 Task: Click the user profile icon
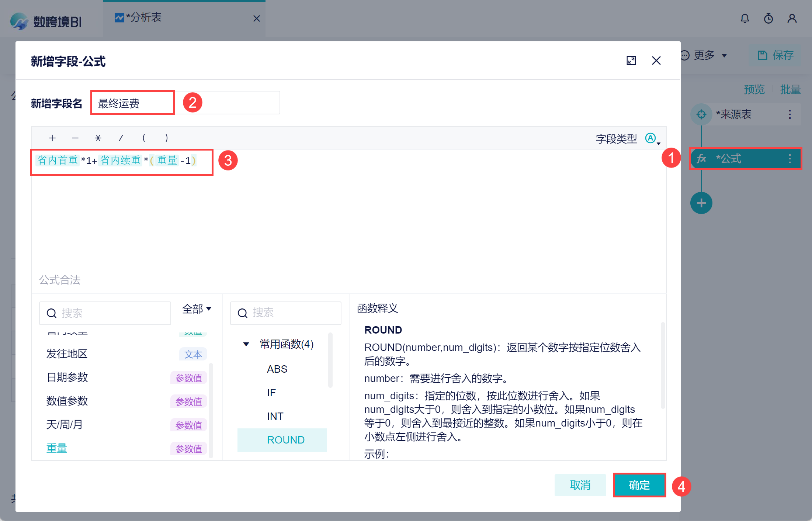point(792,18)
